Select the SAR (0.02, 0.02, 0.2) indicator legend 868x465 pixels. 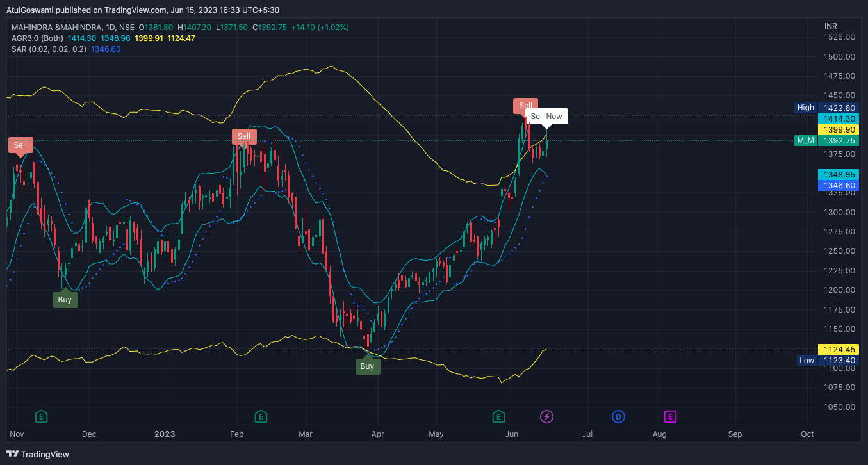[49, 49]
